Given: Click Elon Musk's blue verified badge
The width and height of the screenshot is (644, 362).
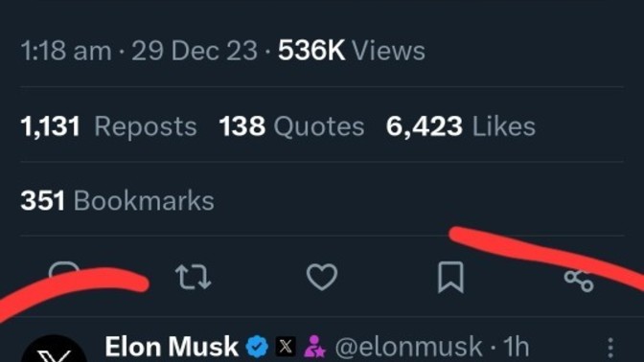Looking at the screenshot, I should [257, 347].
